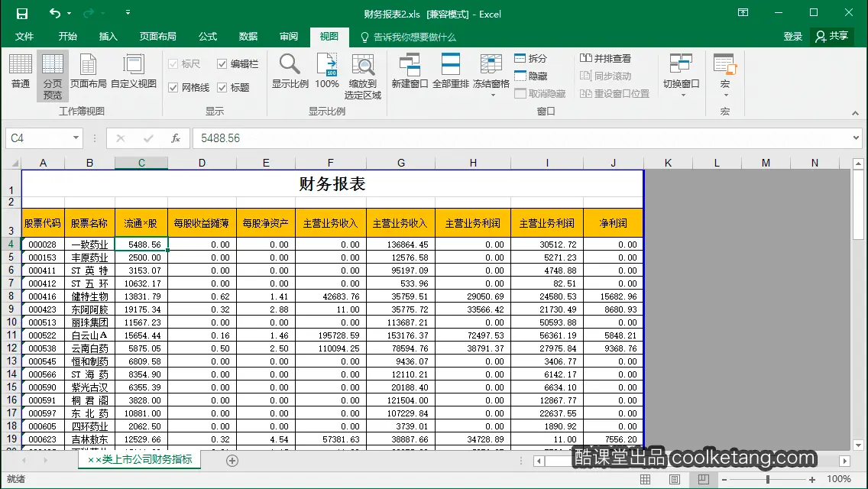Screen dimensions: 868x489
Task: Zoom in with the plus button
Action: [x=812, y=480]
